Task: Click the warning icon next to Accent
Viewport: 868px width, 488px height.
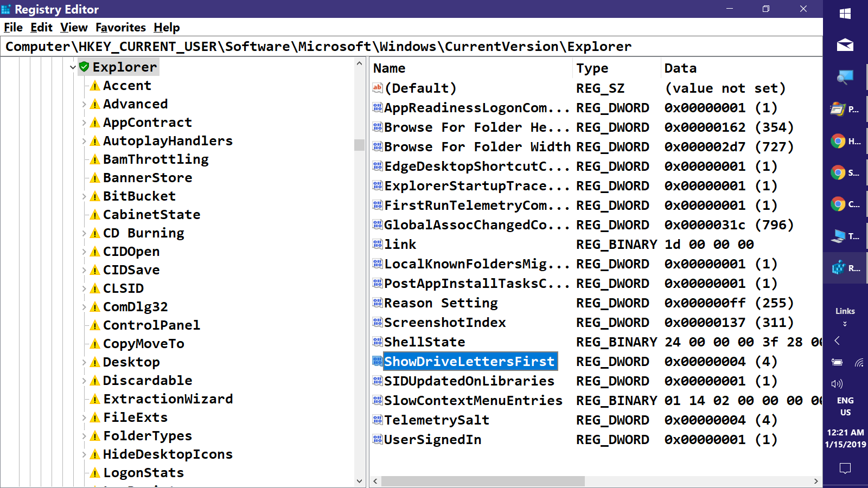Action: point(95,86)
